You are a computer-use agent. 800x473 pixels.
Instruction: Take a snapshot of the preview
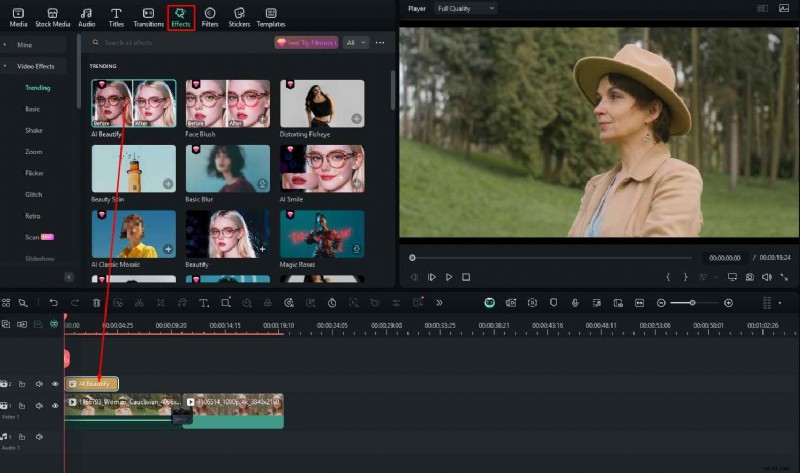point(749,277)
